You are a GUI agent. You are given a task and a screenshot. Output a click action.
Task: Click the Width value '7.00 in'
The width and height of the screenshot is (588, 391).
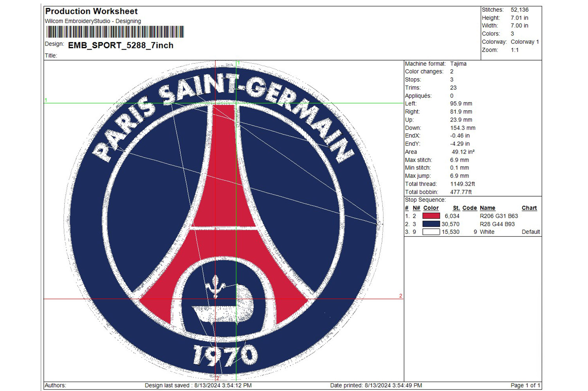click(519, 26)
